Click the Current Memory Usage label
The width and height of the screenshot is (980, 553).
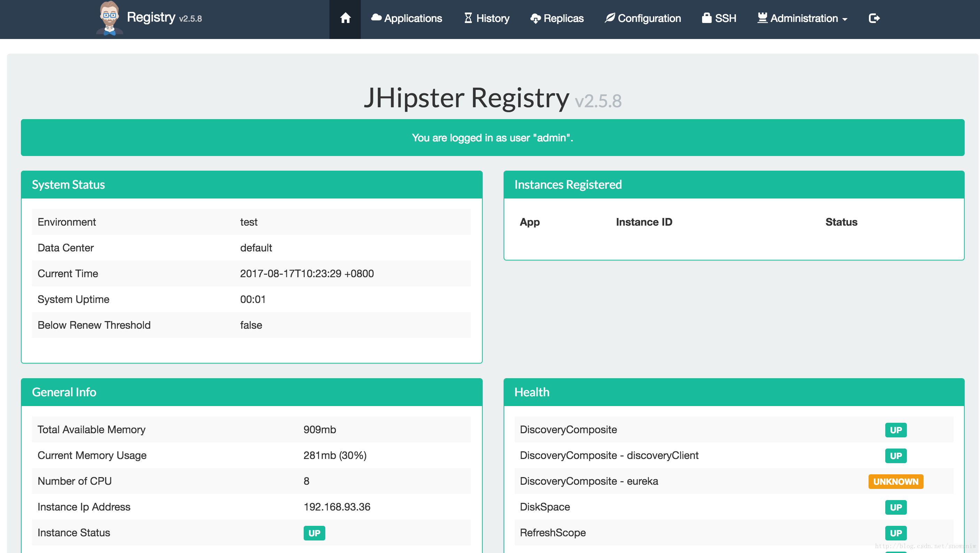[92, 455]
